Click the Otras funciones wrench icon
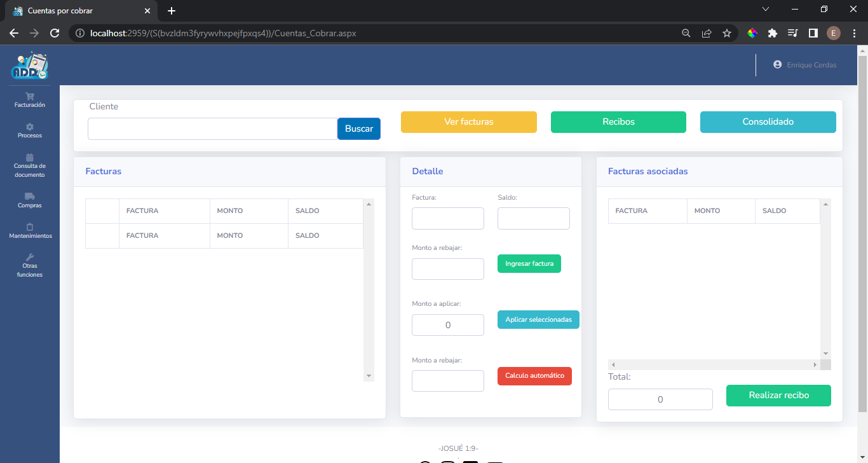The width and height of the screenshot is (868, 463). point(30,257)
